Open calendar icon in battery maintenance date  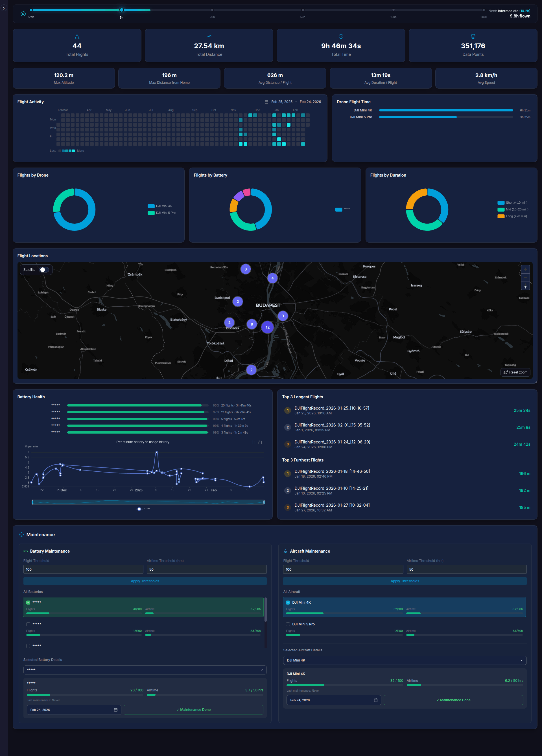tap(116, 710)
